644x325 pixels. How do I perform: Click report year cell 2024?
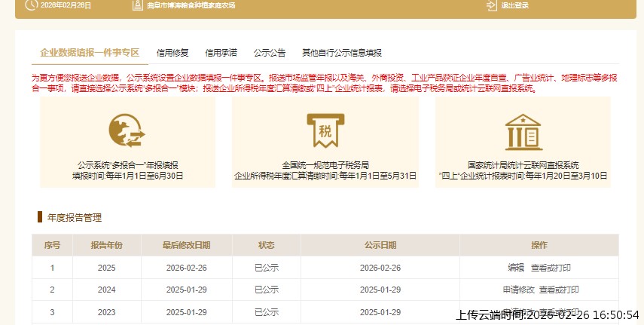coord(107,290)
